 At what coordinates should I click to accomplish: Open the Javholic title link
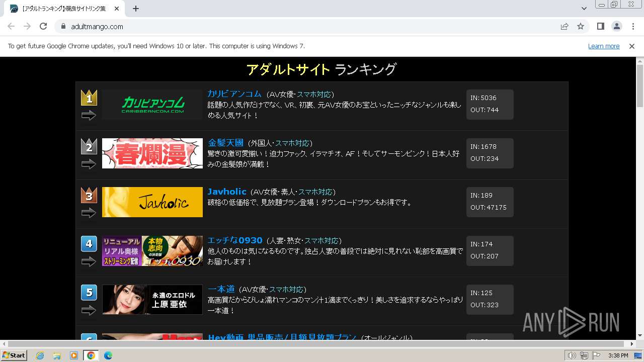click(x=227, y=192)
